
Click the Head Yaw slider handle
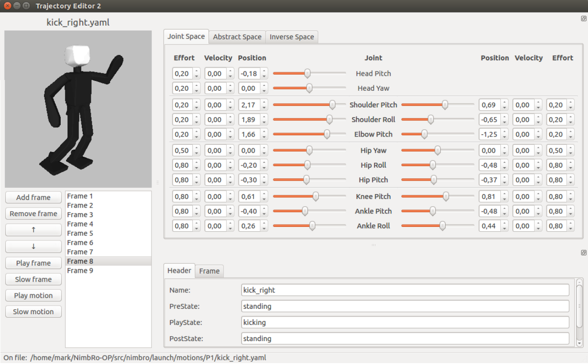[309, 88]
